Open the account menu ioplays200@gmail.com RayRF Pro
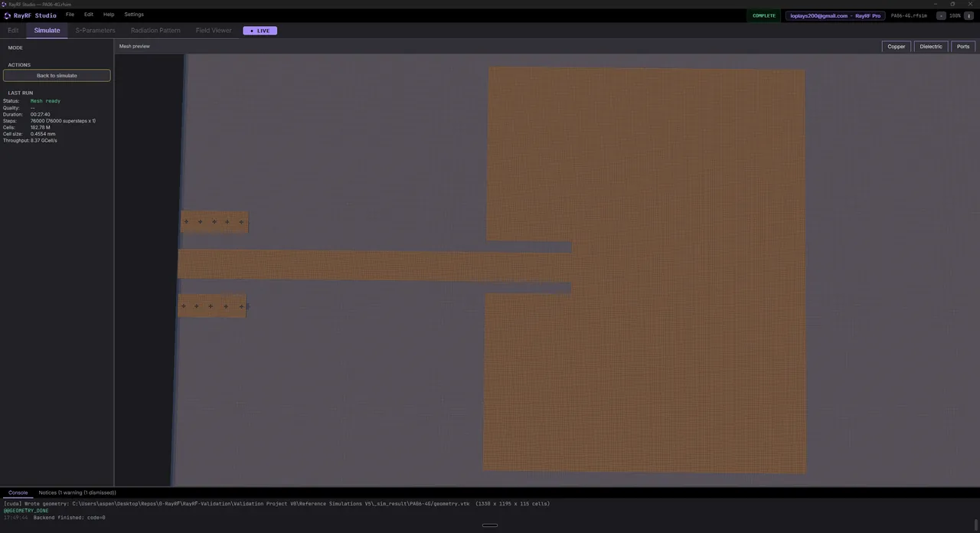Image resolution: width=980 pixels, height=533 pixels. pos(835,15)
